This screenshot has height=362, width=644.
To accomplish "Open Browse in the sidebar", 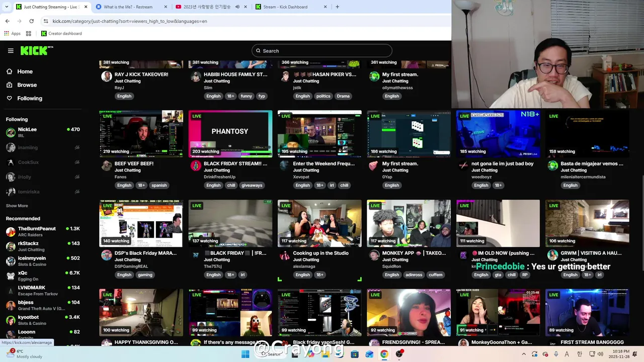I will [x=27, y=85].
